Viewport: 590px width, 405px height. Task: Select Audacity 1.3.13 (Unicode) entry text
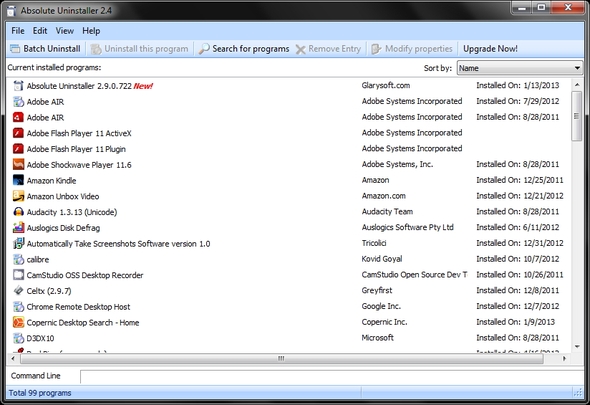pos(72,212)
